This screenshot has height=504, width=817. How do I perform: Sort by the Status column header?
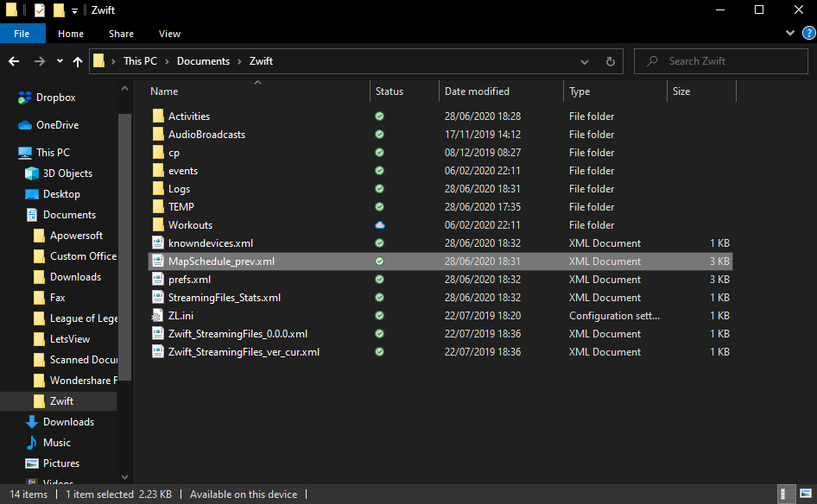[389, 91]
